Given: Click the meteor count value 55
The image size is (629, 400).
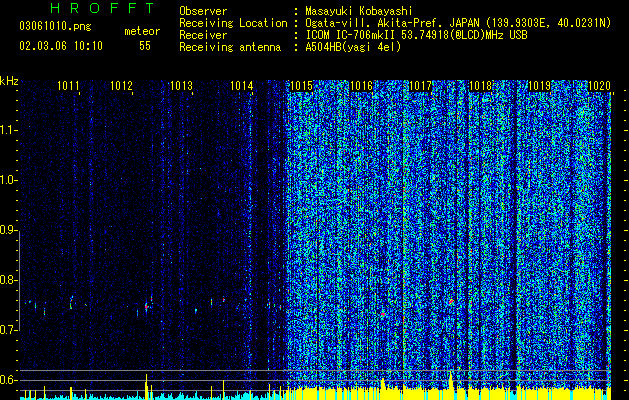Looking at the screenshot, I should coord(145,46).
